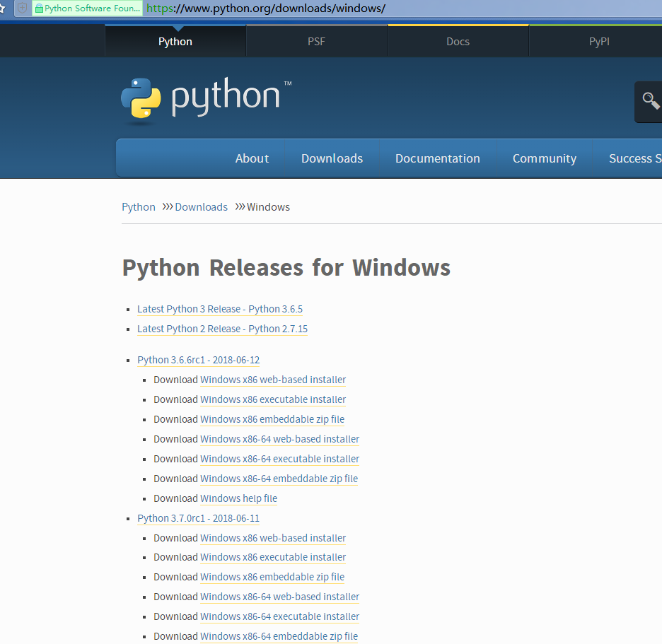This screenshot has height=644, width=662.
Task: Open the Downloads navigation menu
Action: click(332, 158)
